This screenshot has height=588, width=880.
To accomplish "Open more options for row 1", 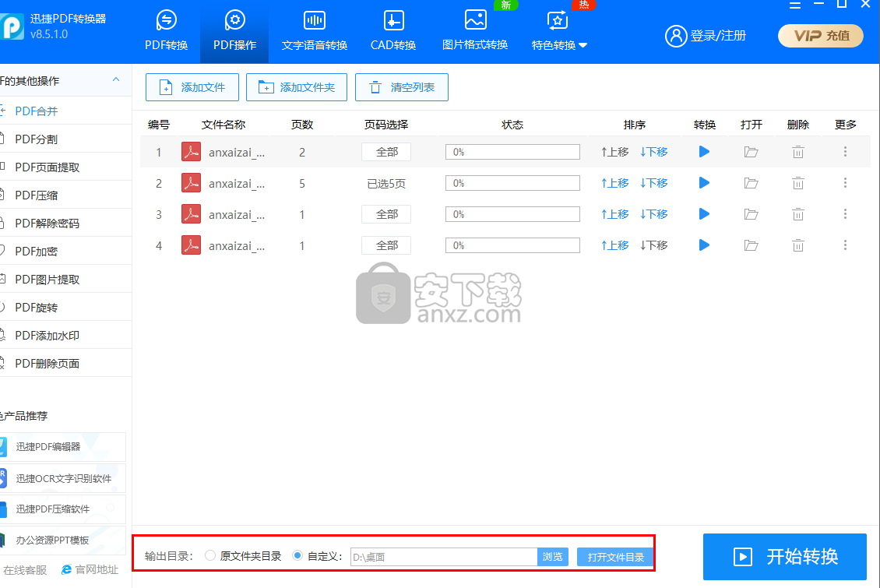I will click(845, 152).
